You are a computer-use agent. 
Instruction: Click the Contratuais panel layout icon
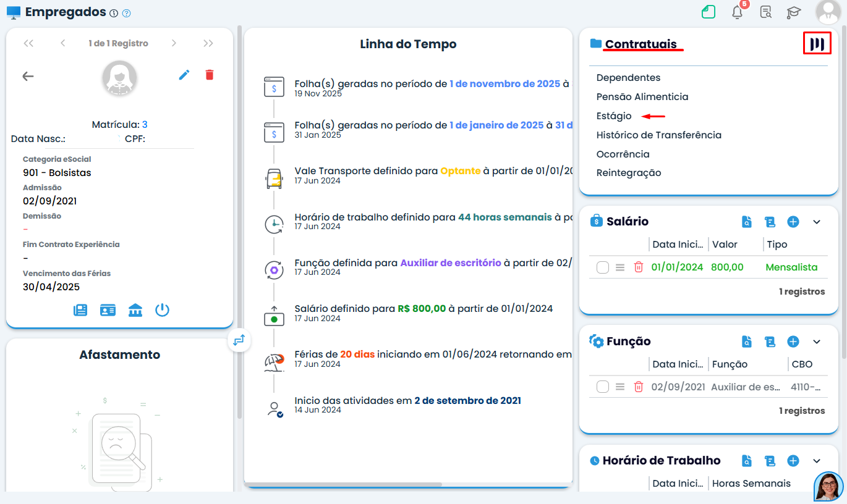coord(817,44)
